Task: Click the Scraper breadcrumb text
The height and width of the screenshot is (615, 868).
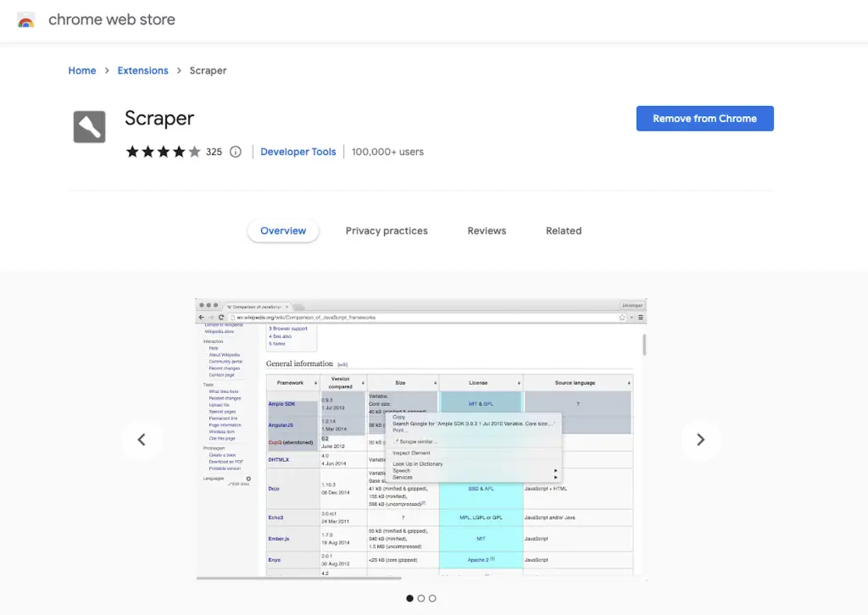Action: click(x=209, y=70)
